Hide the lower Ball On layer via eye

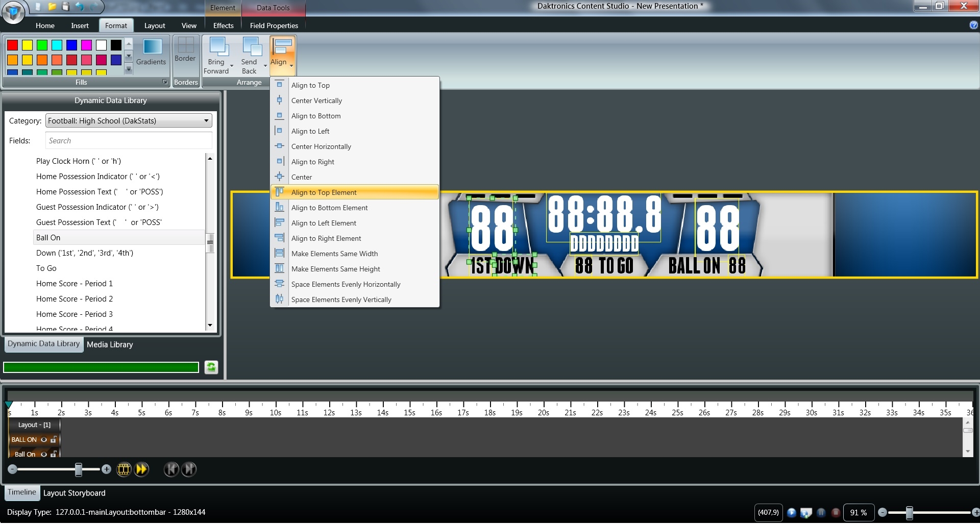[x=44, y=454]
